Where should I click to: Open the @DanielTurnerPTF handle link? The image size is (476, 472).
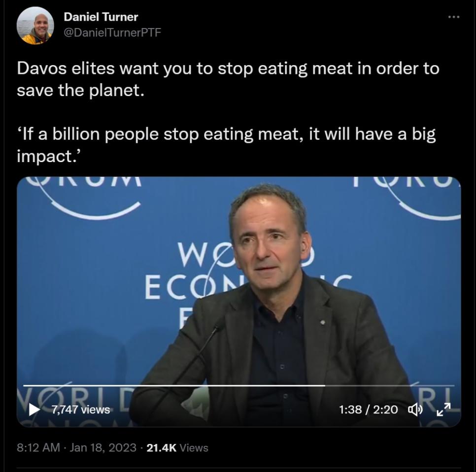coord(112,33)
